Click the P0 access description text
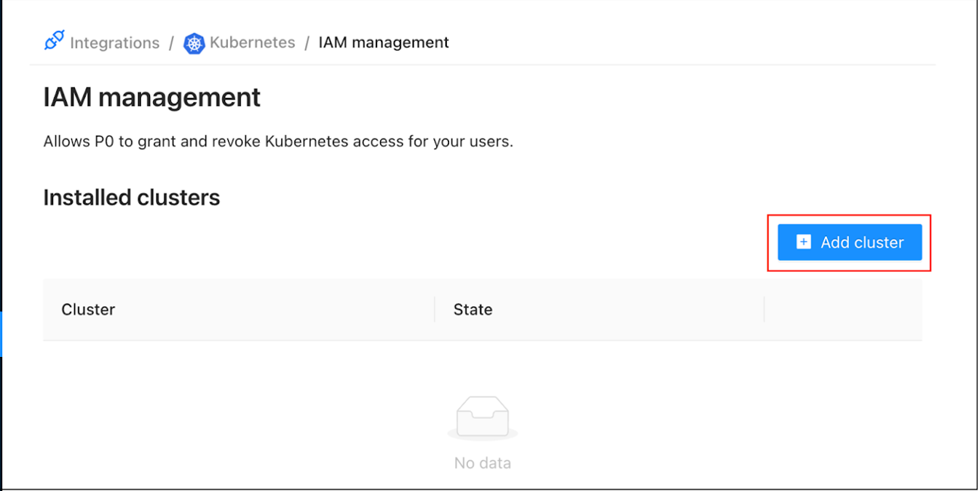 pyautogui.click(x=278, y=142)
